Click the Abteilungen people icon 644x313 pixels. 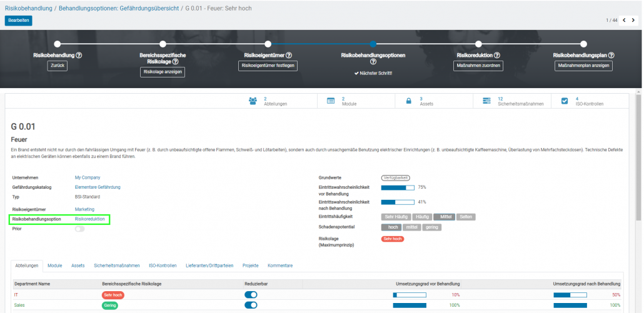tap(253, 101)
